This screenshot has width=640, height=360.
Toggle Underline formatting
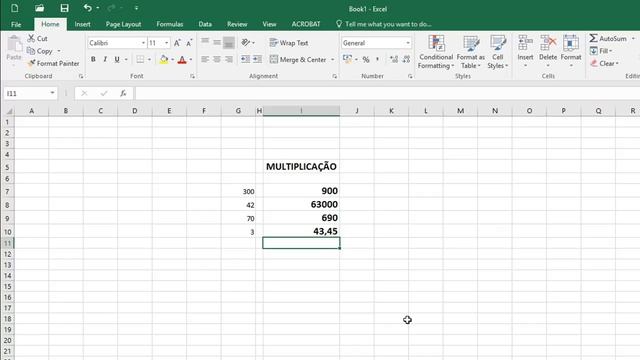click(x=117, y=60)
